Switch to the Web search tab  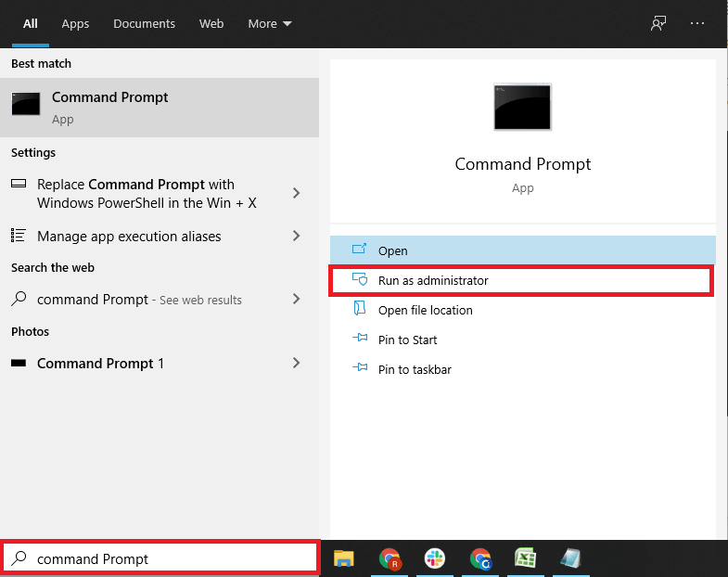tap(211, 24)
